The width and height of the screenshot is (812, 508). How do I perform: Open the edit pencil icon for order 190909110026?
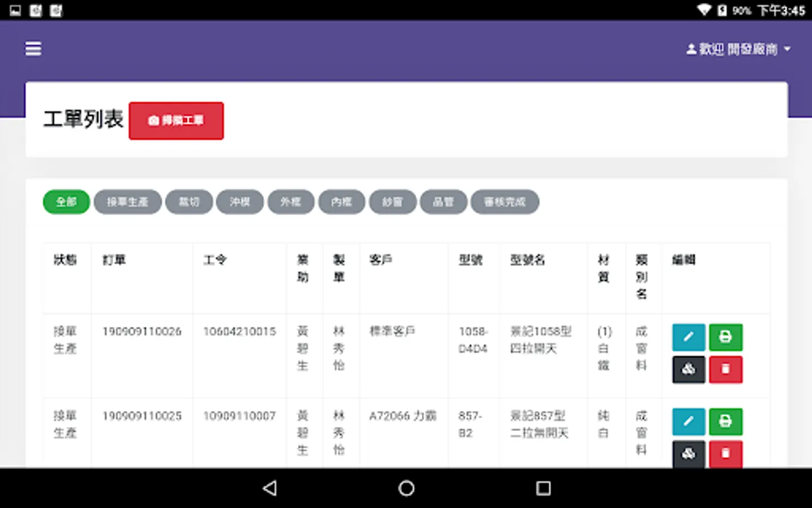tap(688, 337)
